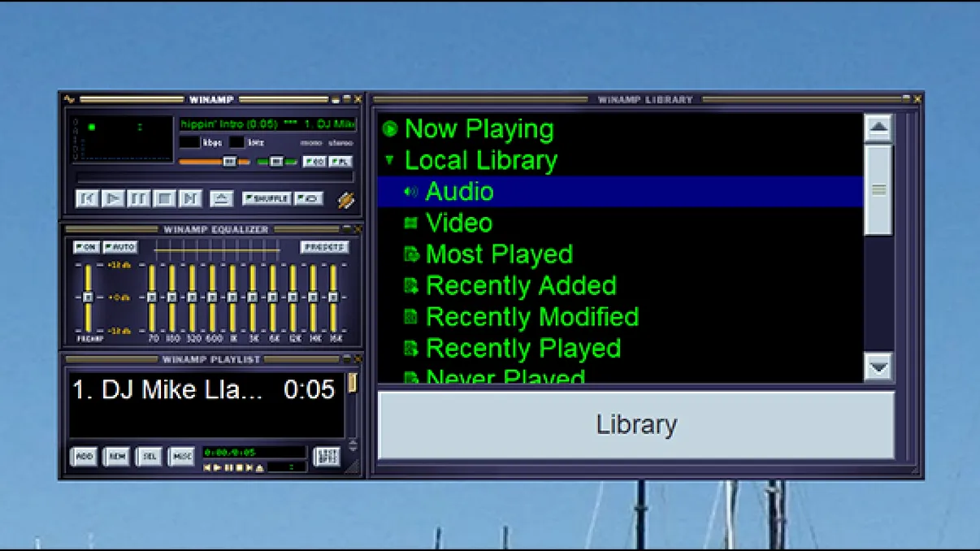This screenshot has height=551, width=980.
Task: Open the Now Playing view
Action: [x=479, y=128]
